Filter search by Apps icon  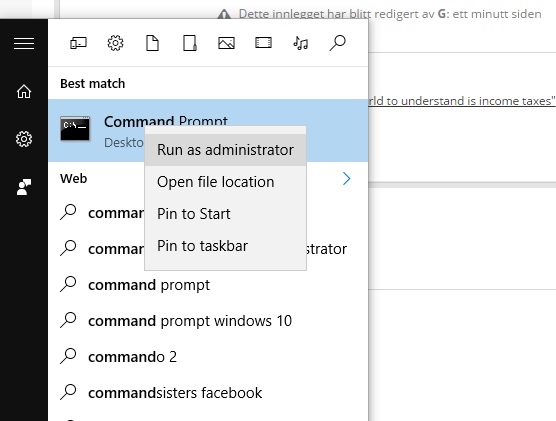[78, 43]
